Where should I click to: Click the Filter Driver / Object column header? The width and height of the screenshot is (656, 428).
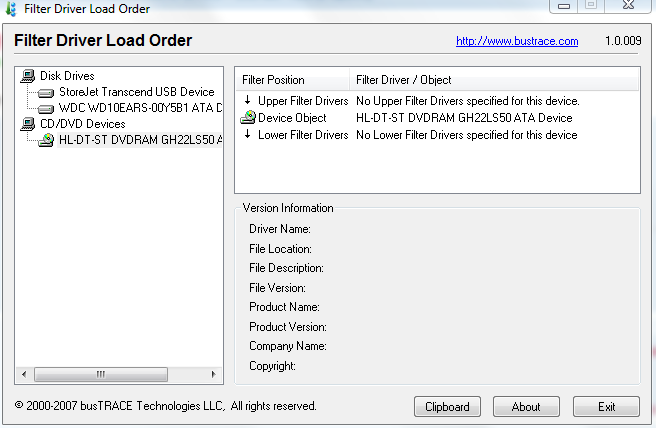pos(495,79)
